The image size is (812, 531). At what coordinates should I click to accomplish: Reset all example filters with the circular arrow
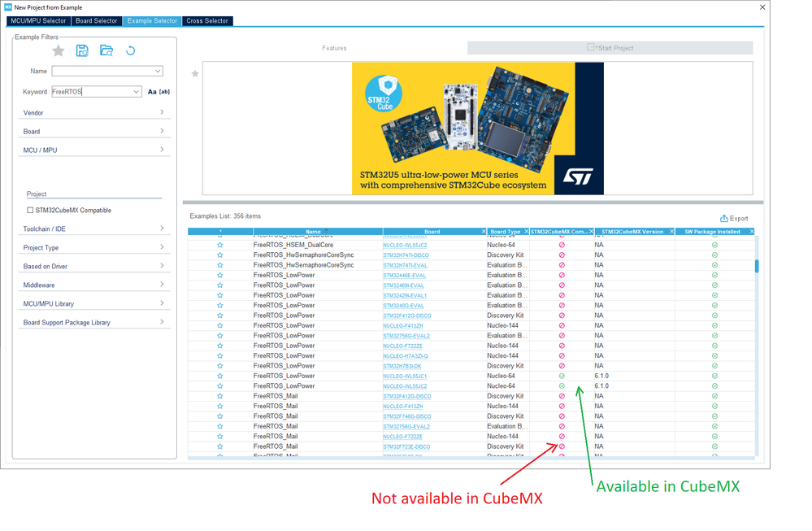(x=131, y=50)
